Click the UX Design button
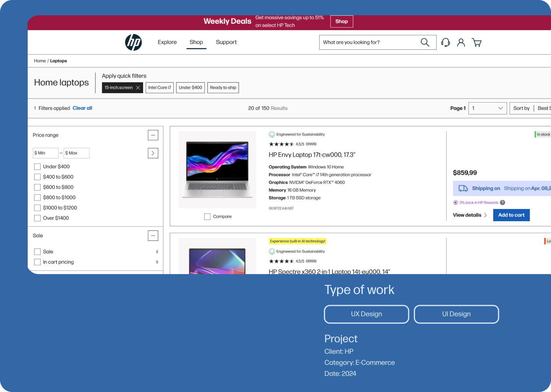551x392 pixels. click(x=367, y=314)
